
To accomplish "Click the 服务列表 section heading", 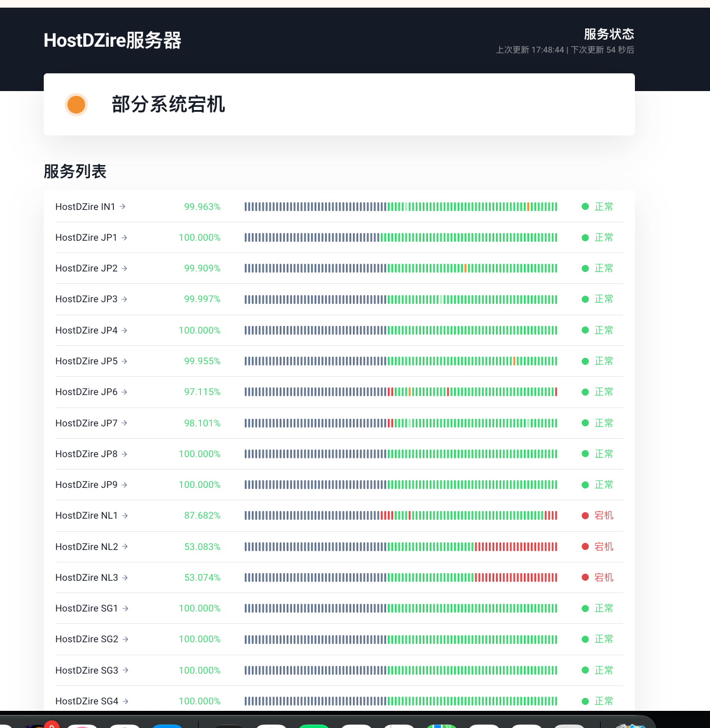I will 75,172.
